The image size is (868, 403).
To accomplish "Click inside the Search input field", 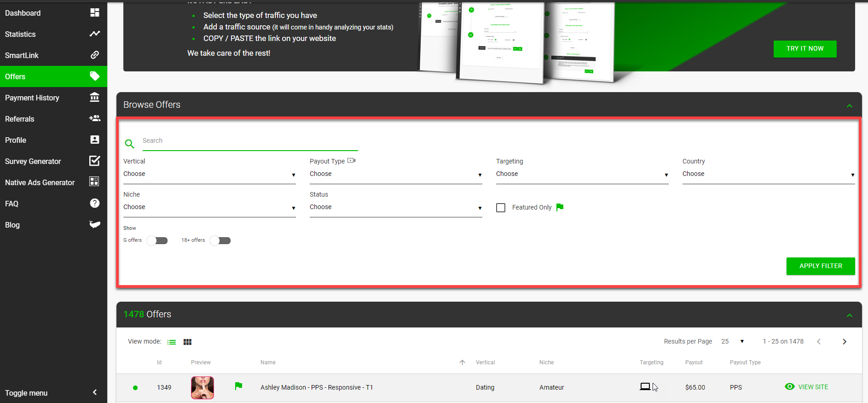I will (x=250, y=141).
